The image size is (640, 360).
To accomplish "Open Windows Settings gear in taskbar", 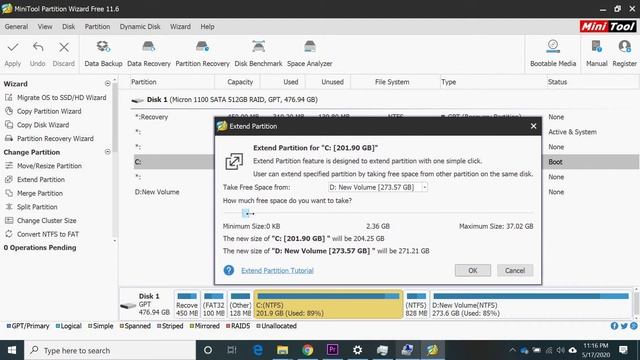I will click(358, 350).
